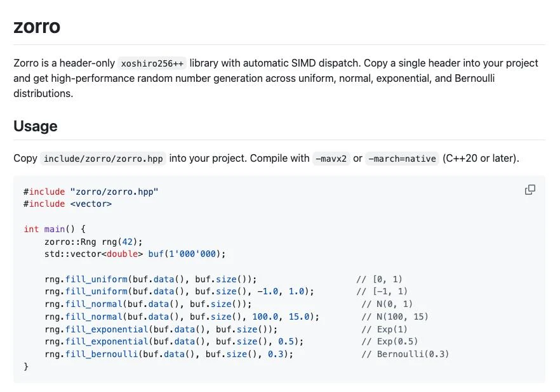Click fill_uniform in the line with -1.0, 1.0

[x=97, y=291]
